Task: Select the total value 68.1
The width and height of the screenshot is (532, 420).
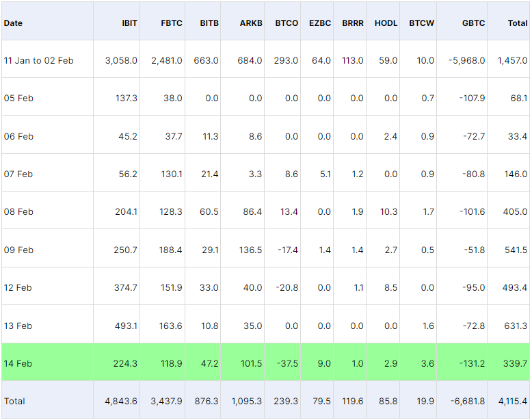Action: click(x=519, y=98)
